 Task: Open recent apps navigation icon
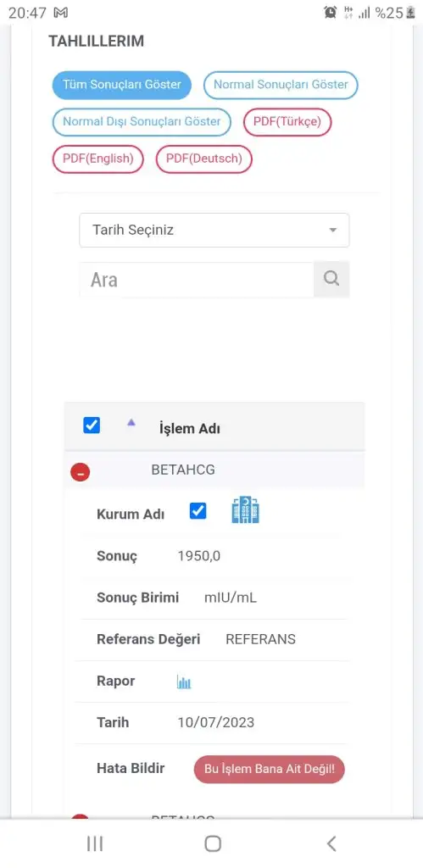(95, 843)
